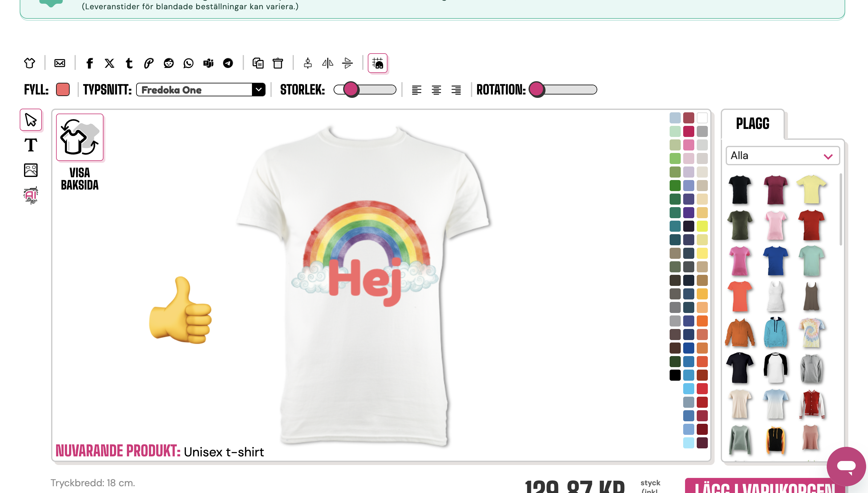Click Visa Baksida to show back
This screenshot has height=493, width=868.
coord(79,138)
